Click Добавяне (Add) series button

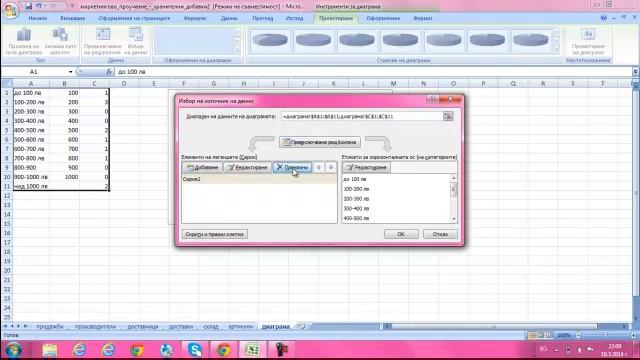(x=202, y=167)
